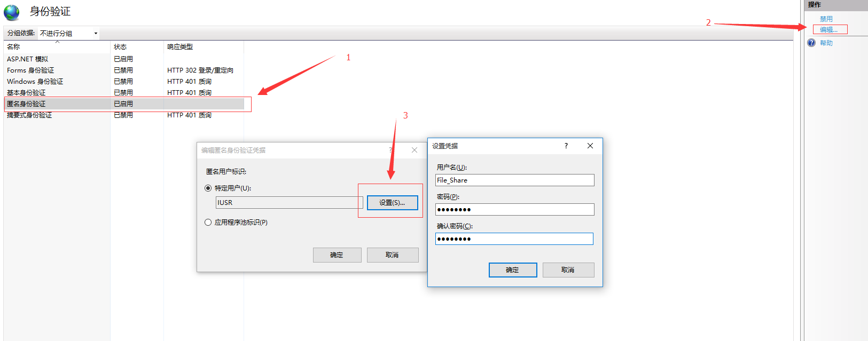Click 确定 in 设置凭据 dialog
This screenshot has width=868, height=341.
point(513,270)
